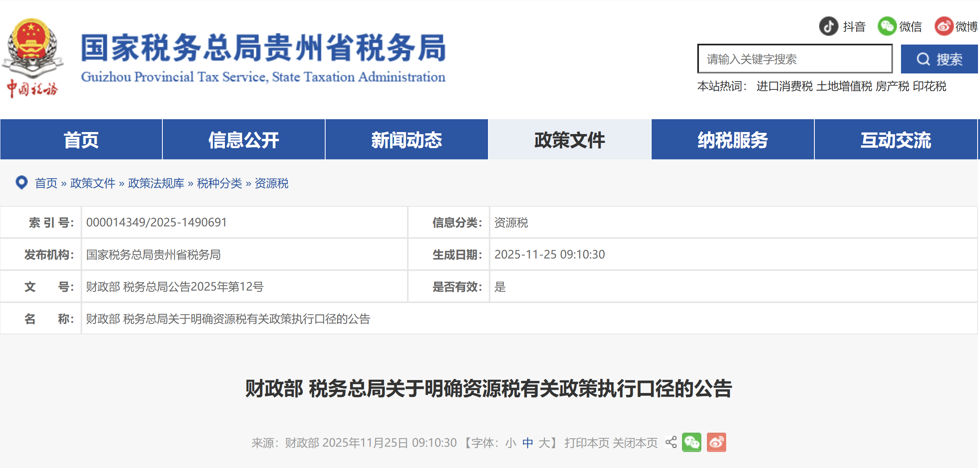Share article via green WeChat icon
This screenshot has width=980, height=468.
click(692, 442)
